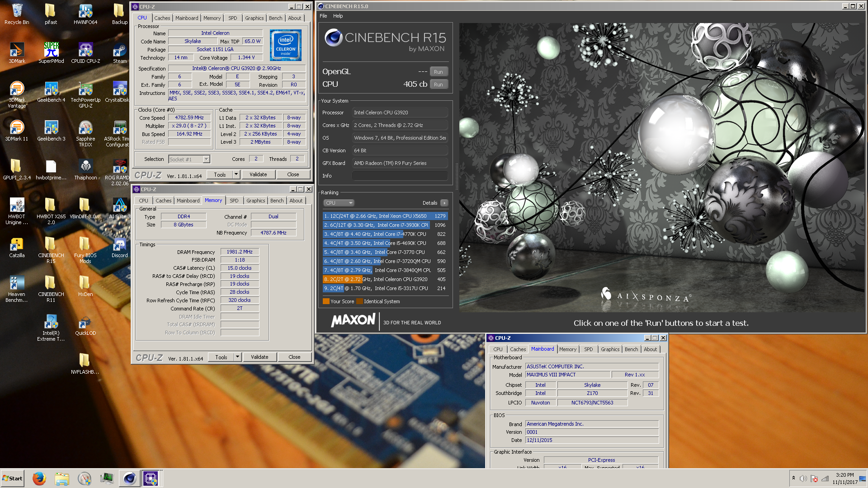This screenshot has width=868, height=488.
Task: Select ranking row Core i5-3317U
Action: tap(385, 288)
